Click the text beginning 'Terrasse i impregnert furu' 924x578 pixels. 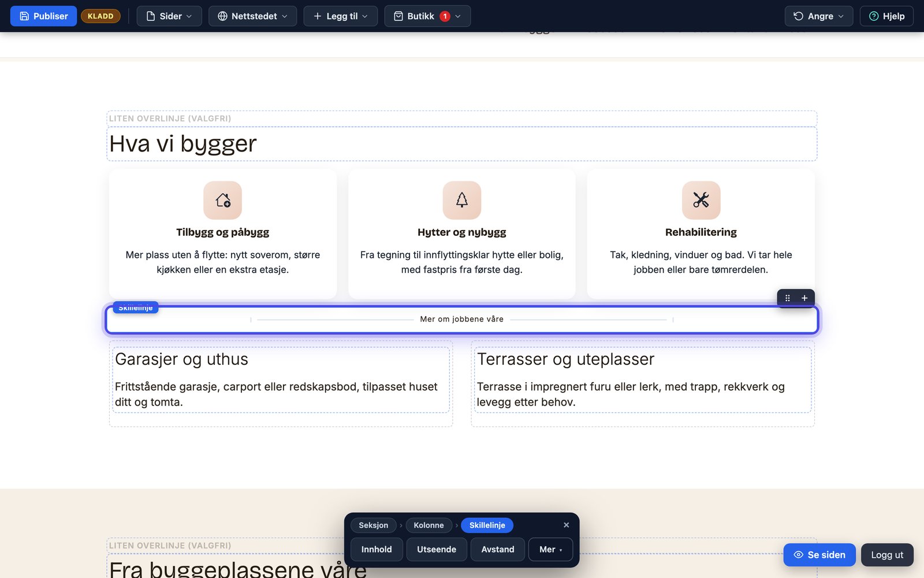click(631, 394)
